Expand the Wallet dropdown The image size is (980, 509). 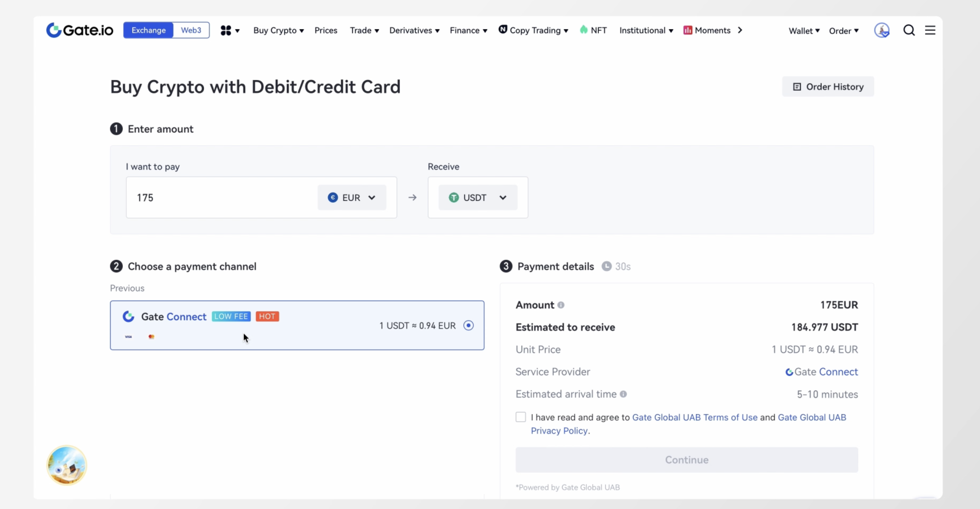(x=804, y=30)
